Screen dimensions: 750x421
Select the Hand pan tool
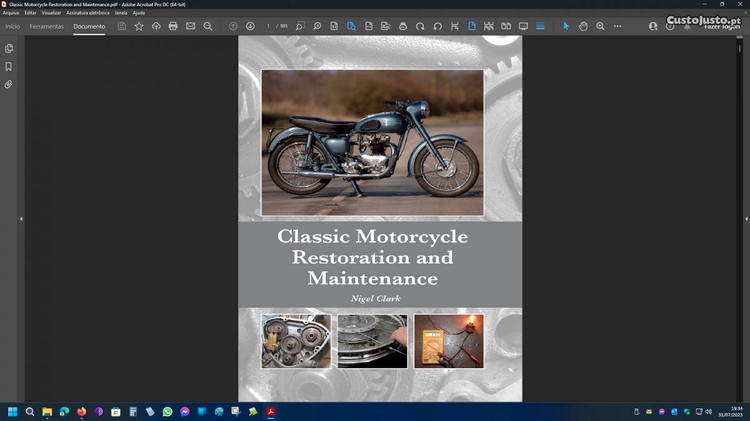(x=583, y=26)
